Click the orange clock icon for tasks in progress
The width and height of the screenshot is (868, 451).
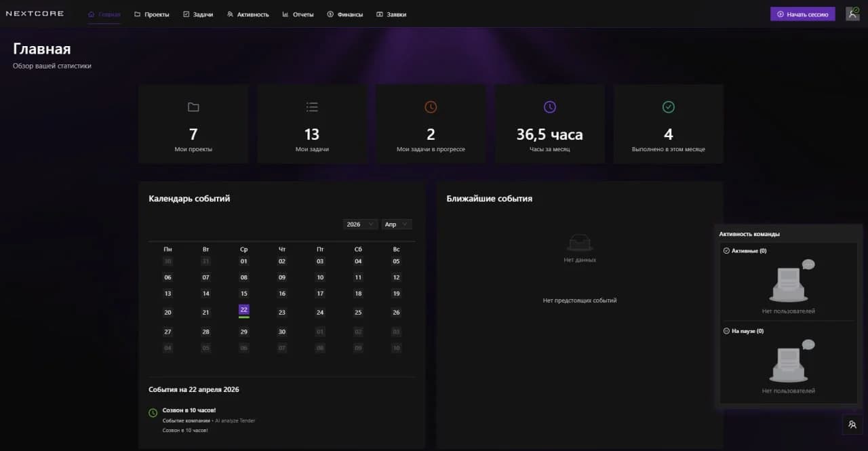[x=431, y=107]
